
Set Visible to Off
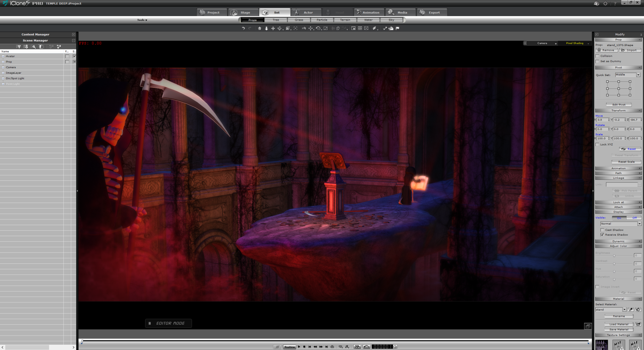[634, 218]
